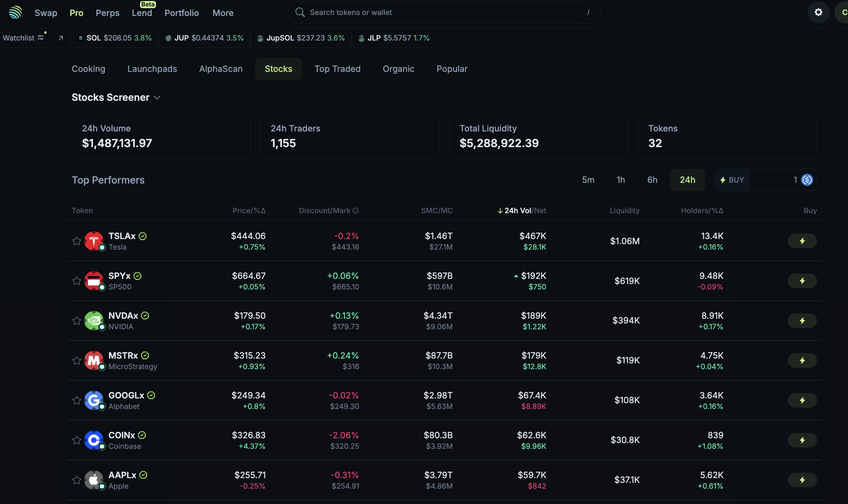The image size is (848, 504).
Task: Switch to the Top Traded tab
Action: pos(337,69)
